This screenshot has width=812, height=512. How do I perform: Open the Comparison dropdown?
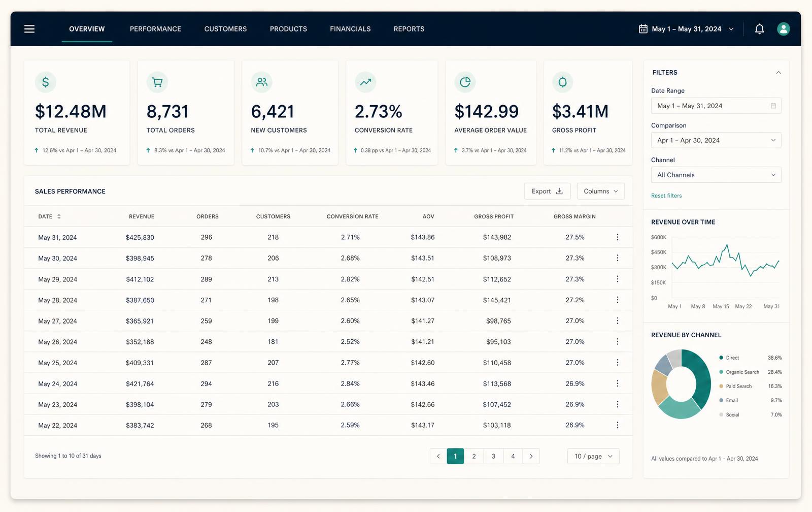(716, 140)
